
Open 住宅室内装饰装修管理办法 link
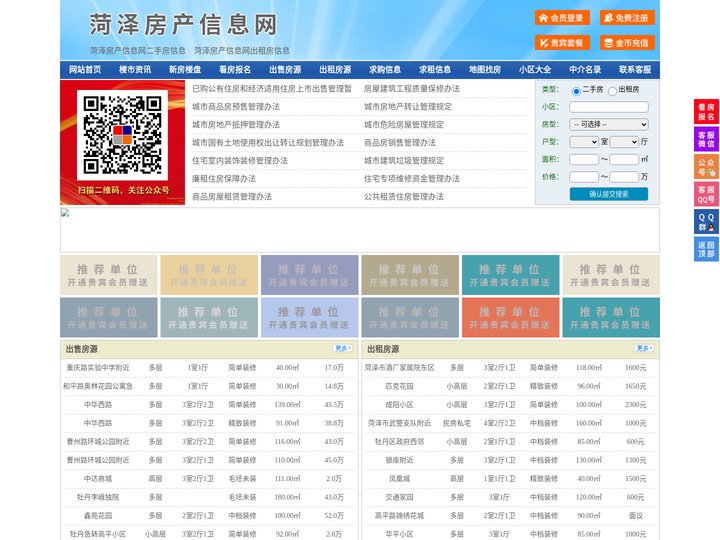(x=240, y=161)
